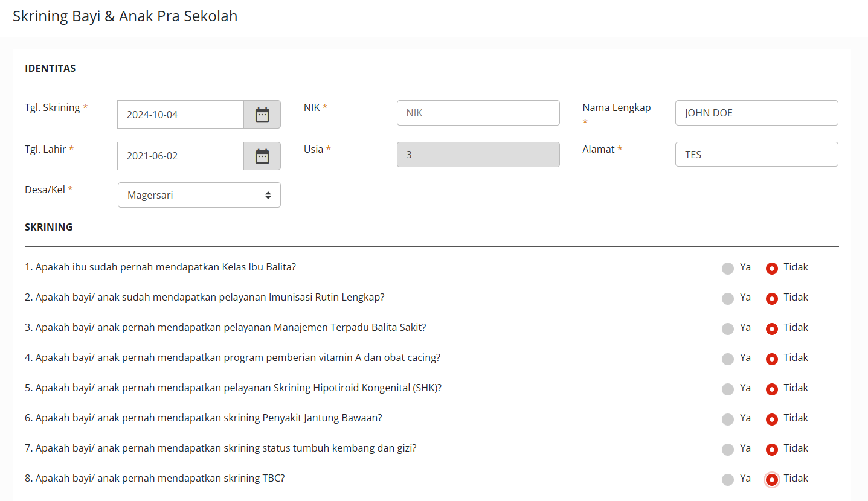This screenshot has width=868, height=501.
Task: Click question 1 text about Kelas Ibu Balita
Action: (x=160, y=267)
